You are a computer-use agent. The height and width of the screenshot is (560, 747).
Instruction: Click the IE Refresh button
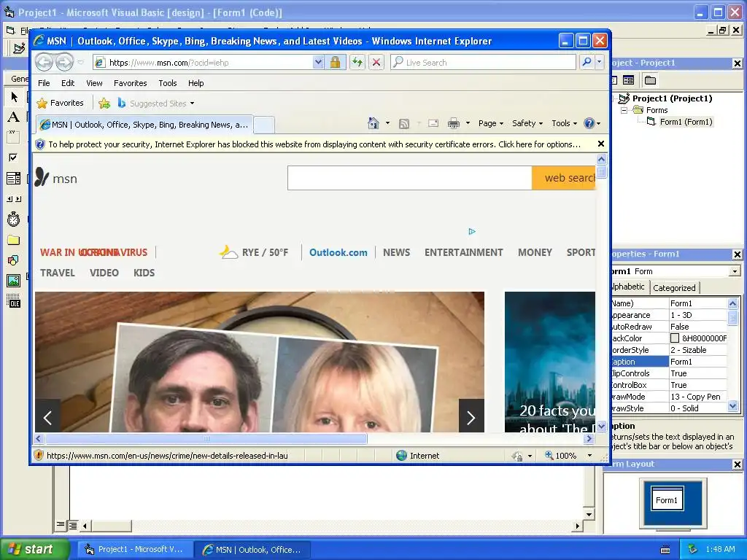click(x=357, y=63)
